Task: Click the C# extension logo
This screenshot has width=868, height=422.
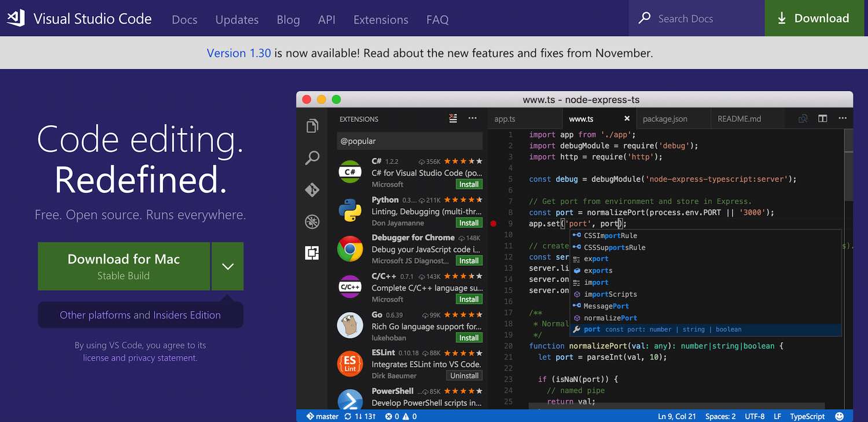Action: point(350,172)
